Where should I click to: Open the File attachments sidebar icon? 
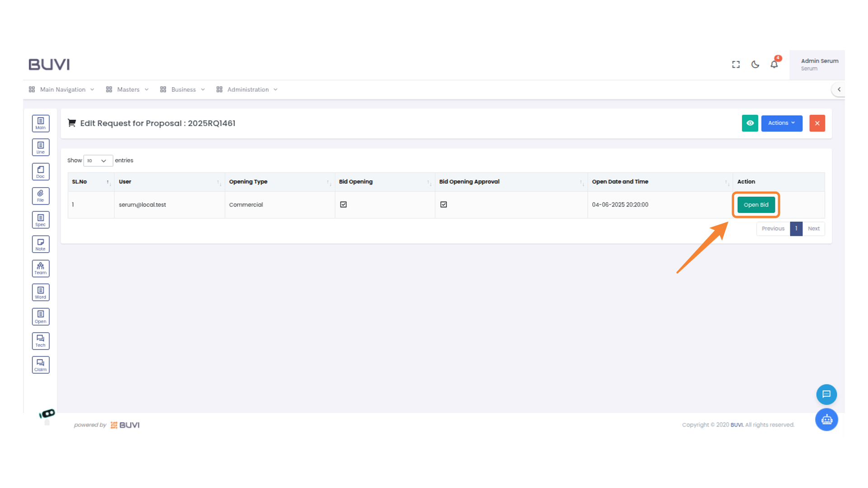[x=41, y=196]
